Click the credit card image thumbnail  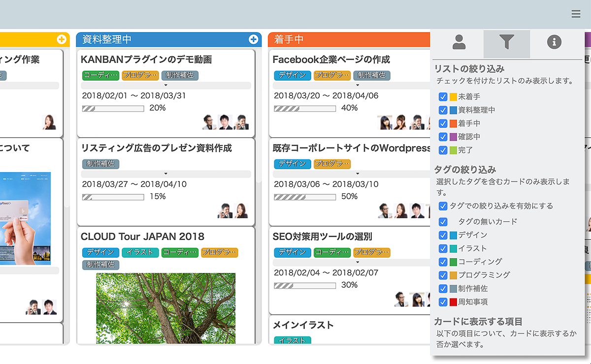click(25, 218)
